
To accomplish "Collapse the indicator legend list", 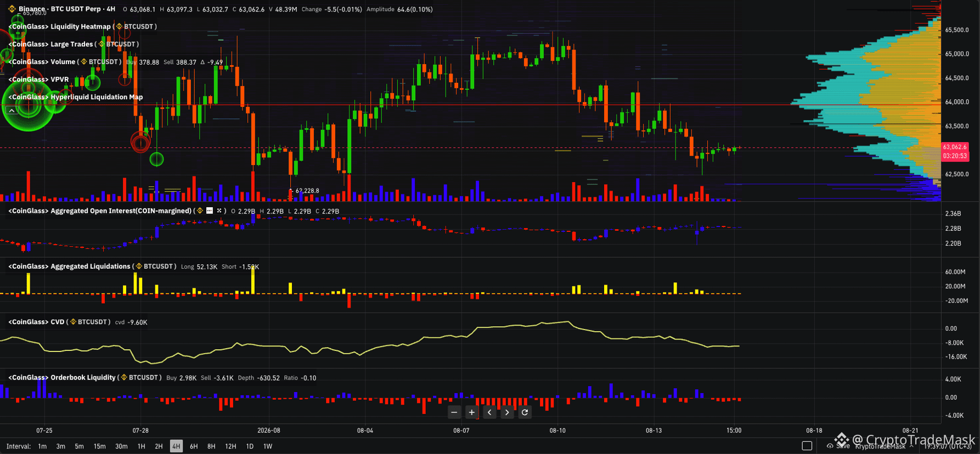I will pyautogui.click(x=12, y=111).
